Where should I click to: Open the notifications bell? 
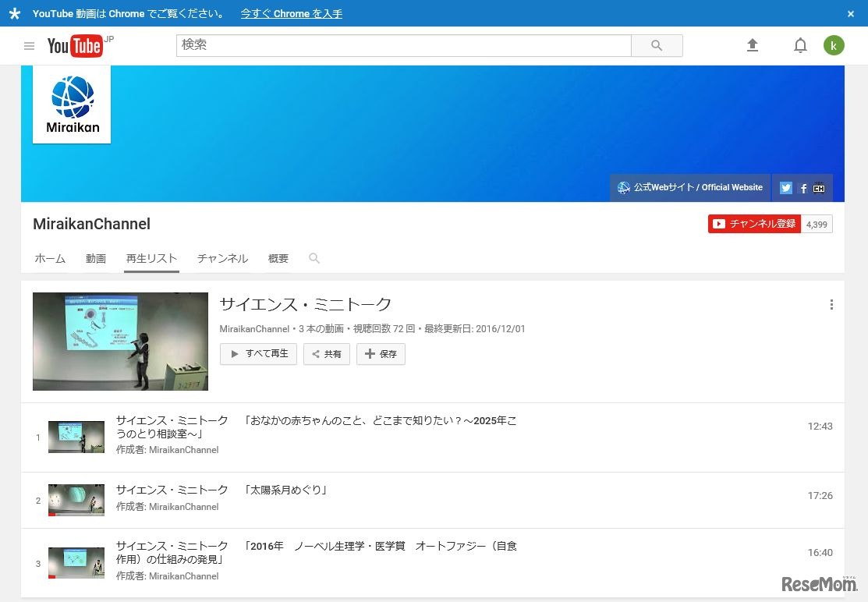(x=800, y=46)
